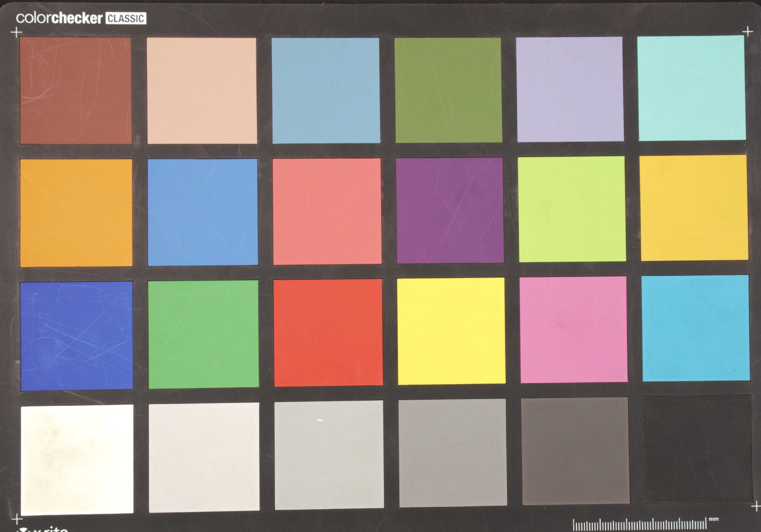Select the green color patch
This screenshot has width=761, height=532.
pyautogui.click(x=203, y=334)
